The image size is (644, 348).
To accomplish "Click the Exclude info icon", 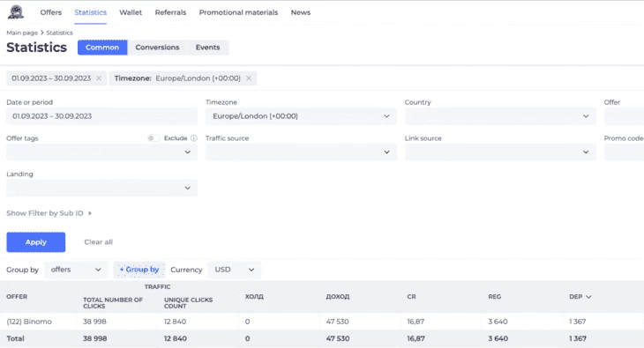I will click(194, 138).
